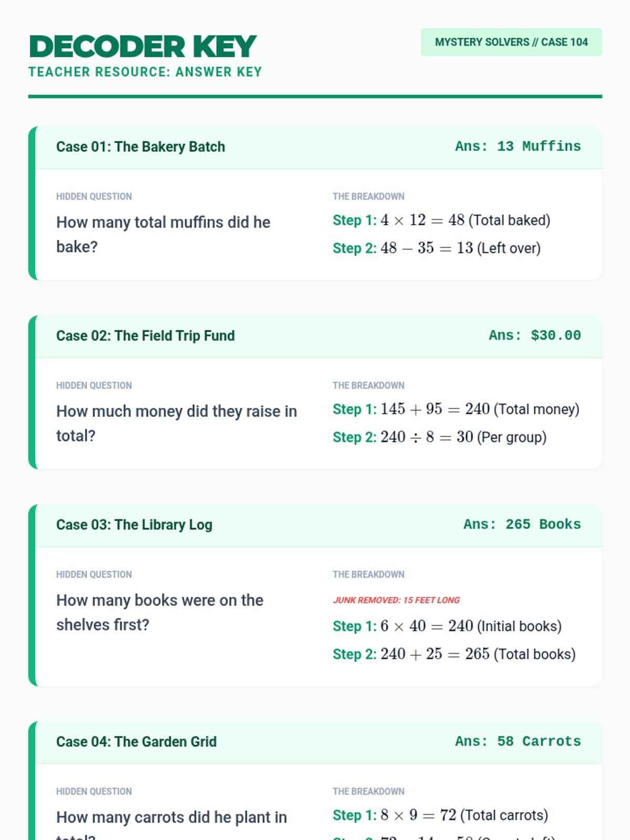Click Step 2 showing 48 minus 35

437,248
